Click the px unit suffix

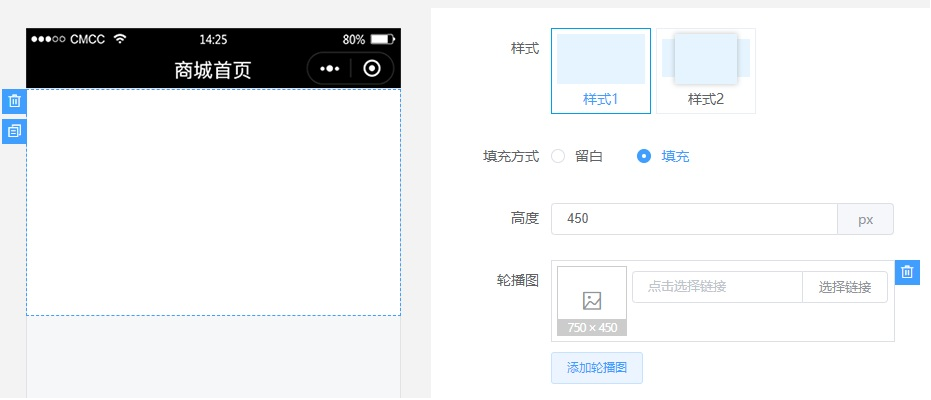tap(866, 219)
